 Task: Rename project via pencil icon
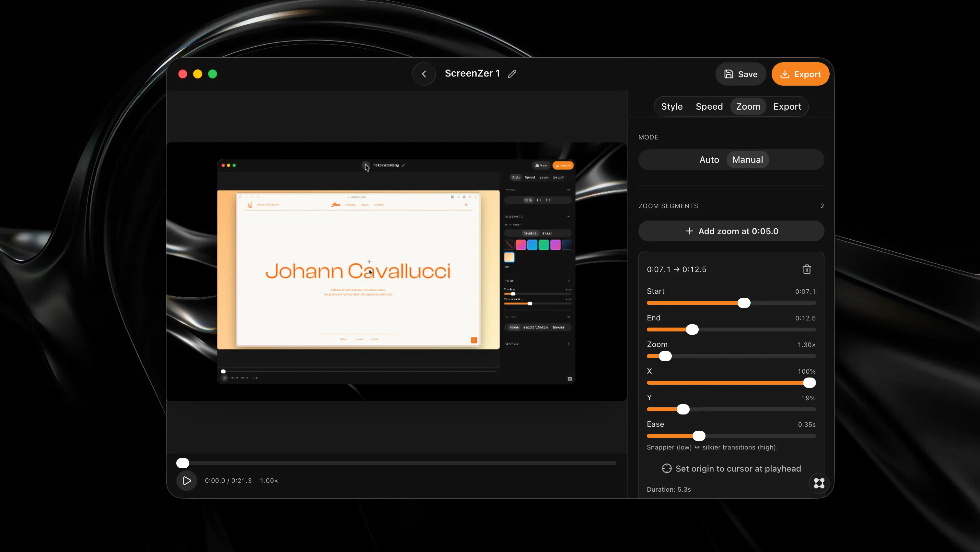(512, 74)
